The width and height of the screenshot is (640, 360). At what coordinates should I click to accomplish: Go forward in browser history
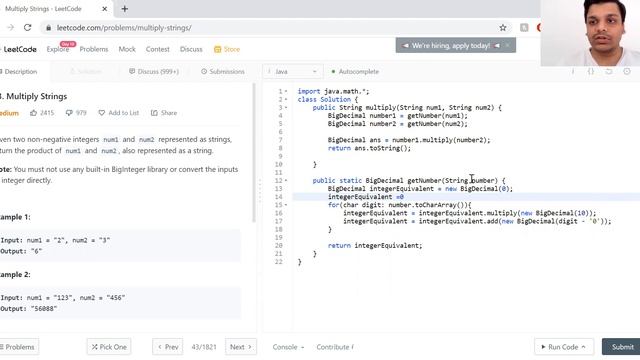pyautogui.click(x=10, y=27)
